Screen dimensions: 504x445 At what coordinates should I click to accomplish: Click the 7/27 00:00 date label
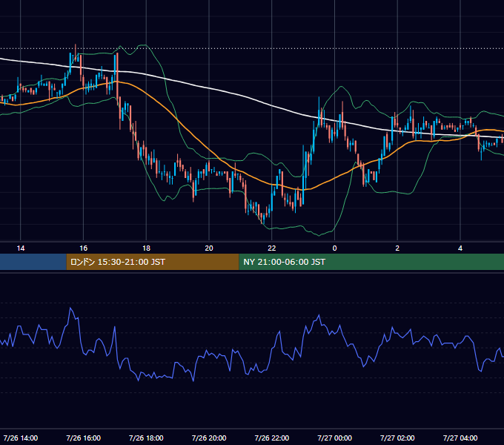point(334,438)
